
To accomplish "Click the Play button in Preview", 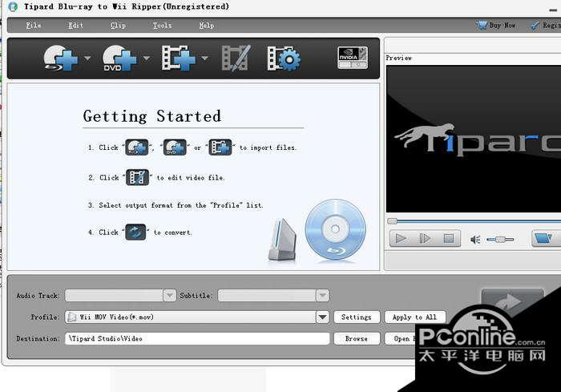I will [x=401, y=238].
